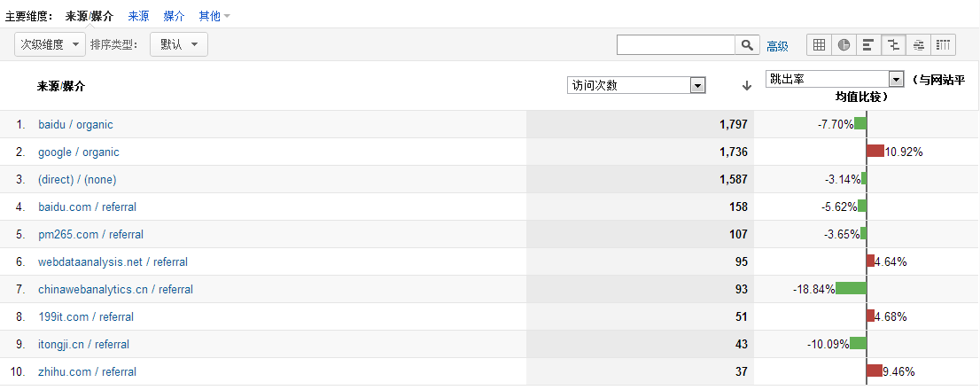Expand the 跳出率 metric selector
The width and height of the screenshot is (980, 390).
(x=835, y=79)
